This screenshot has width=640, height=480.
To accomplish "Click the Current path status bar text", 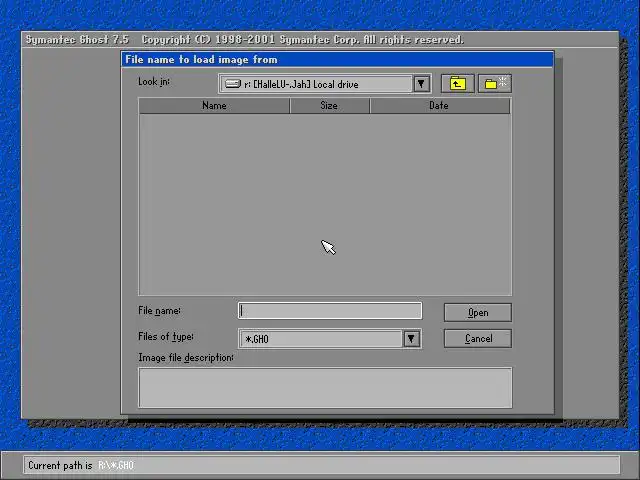I will 81,465.
